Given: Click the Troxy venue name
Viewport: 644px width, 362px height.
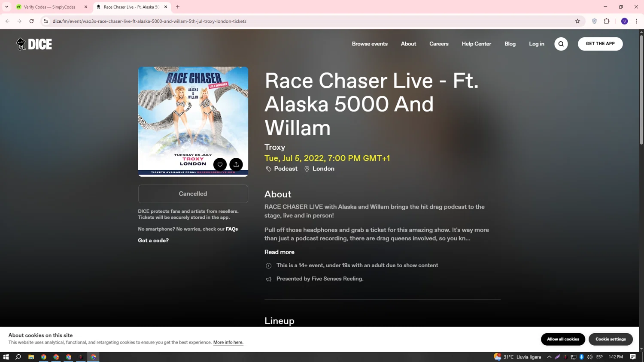Looking at the screenshot, I should (275, 147).
